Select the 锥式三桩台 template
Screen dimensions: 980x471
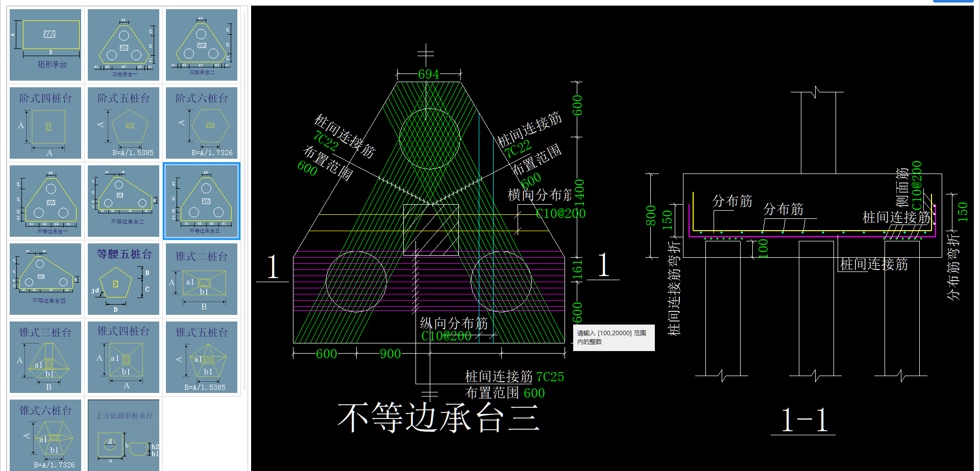(45, 357)
